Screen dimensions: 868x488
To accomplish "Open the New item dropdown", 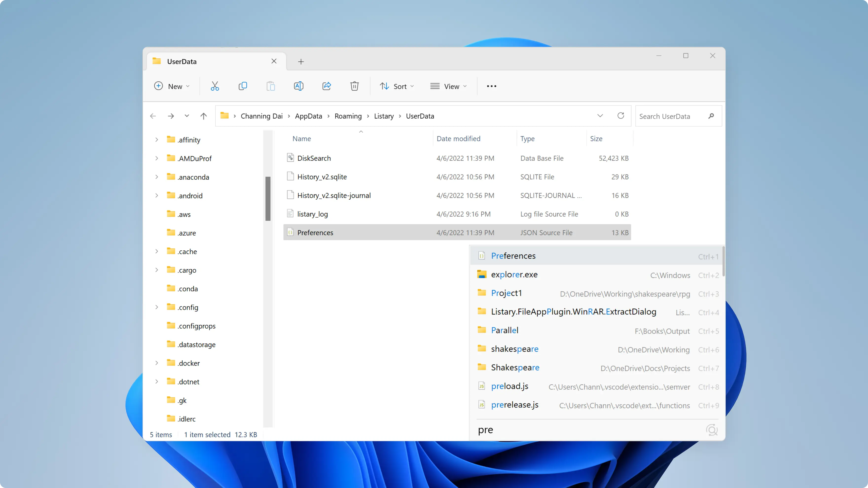I will point(172,86).
